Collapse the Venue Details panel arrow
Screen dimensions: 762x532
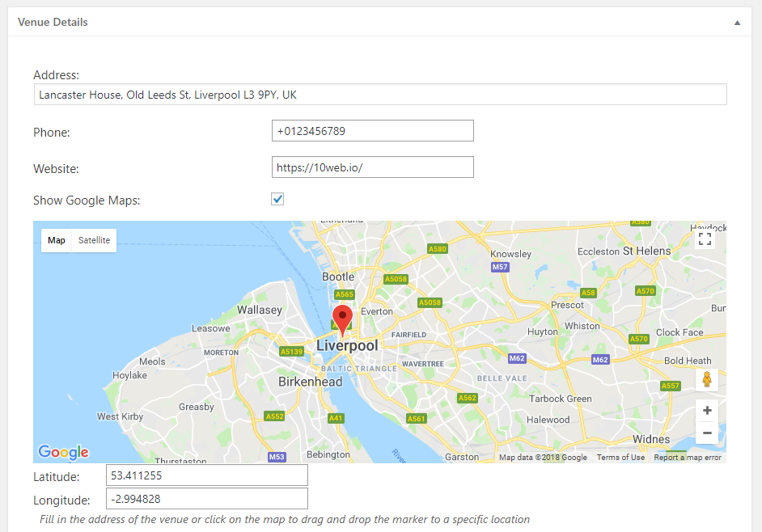[x=737, y=23]
